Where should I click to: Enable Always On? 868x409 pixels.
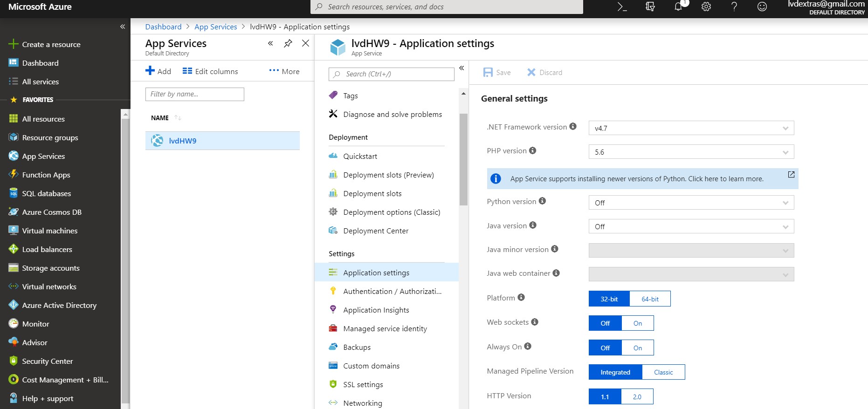[637, 348]
